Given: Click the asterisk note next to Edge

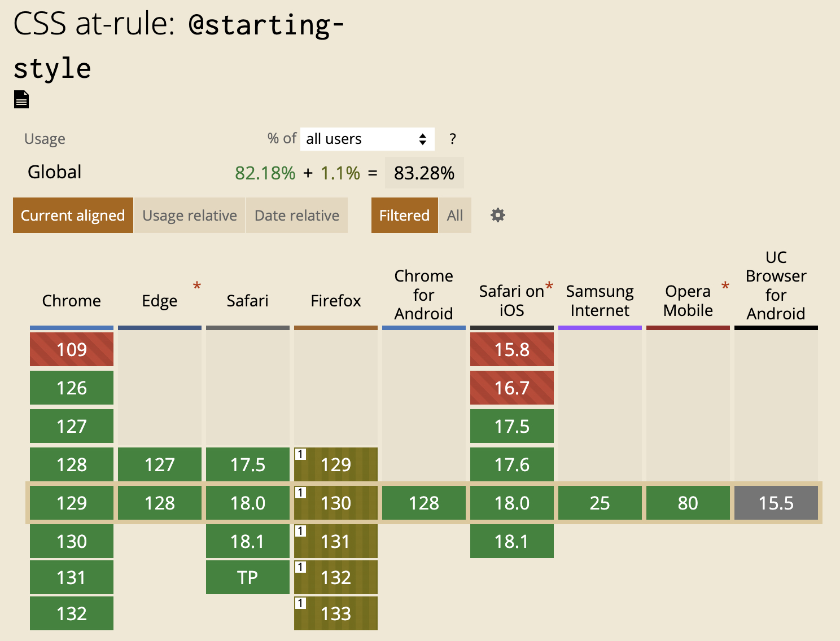Looking at the screenshot, I should click(197, 286).
